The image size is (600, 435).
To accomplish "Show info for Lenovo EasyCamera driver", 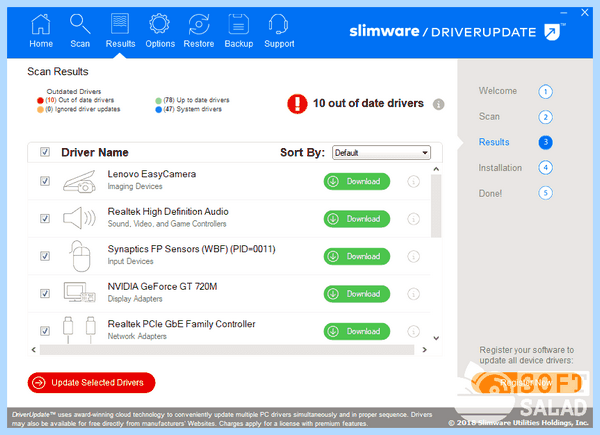I will (x=413, y=181).
